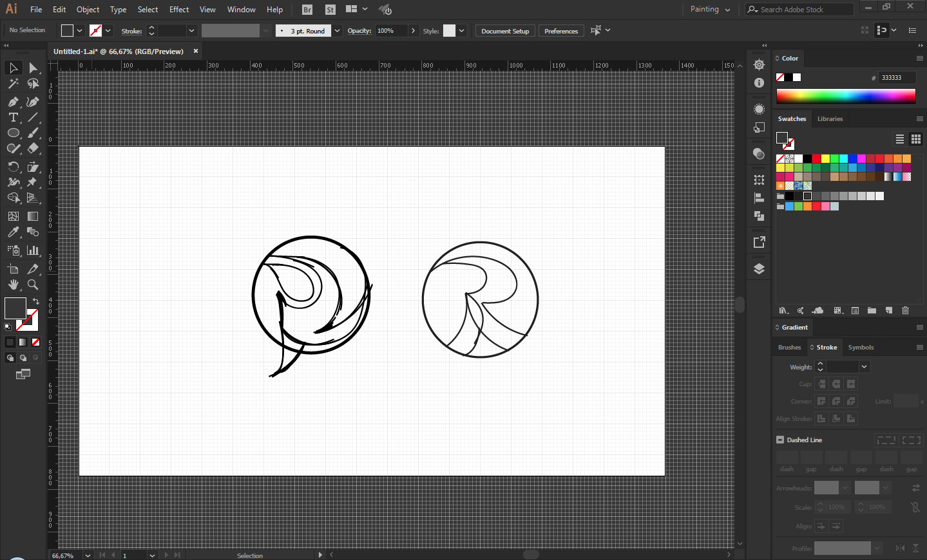This screenshot has width=927, height=560.
Task: Pick a color from the spectrum bar
Action: (845, 97)
